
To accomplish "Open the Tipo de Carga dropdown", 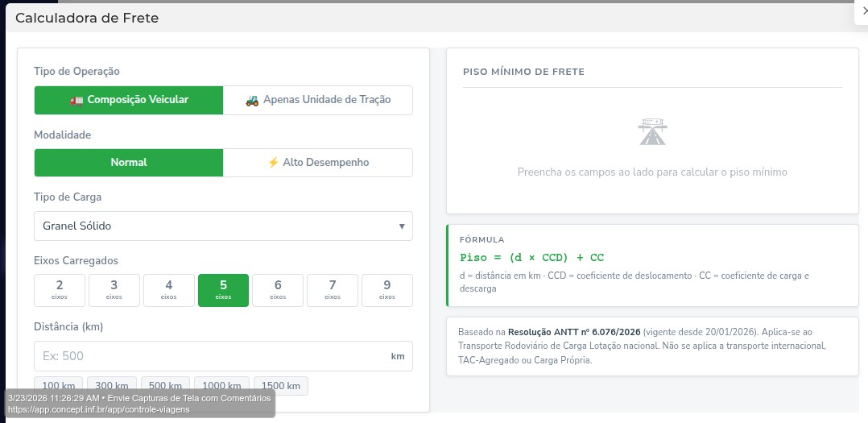I will coord(223,226).
